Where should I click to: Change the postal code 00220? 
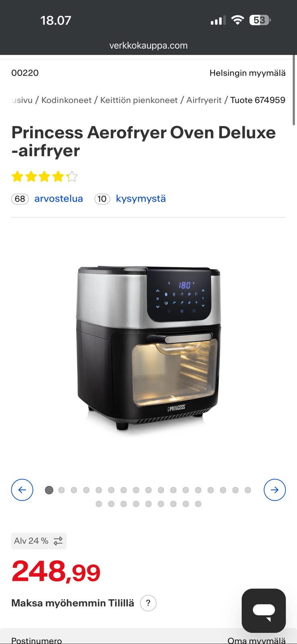(25, 73)
